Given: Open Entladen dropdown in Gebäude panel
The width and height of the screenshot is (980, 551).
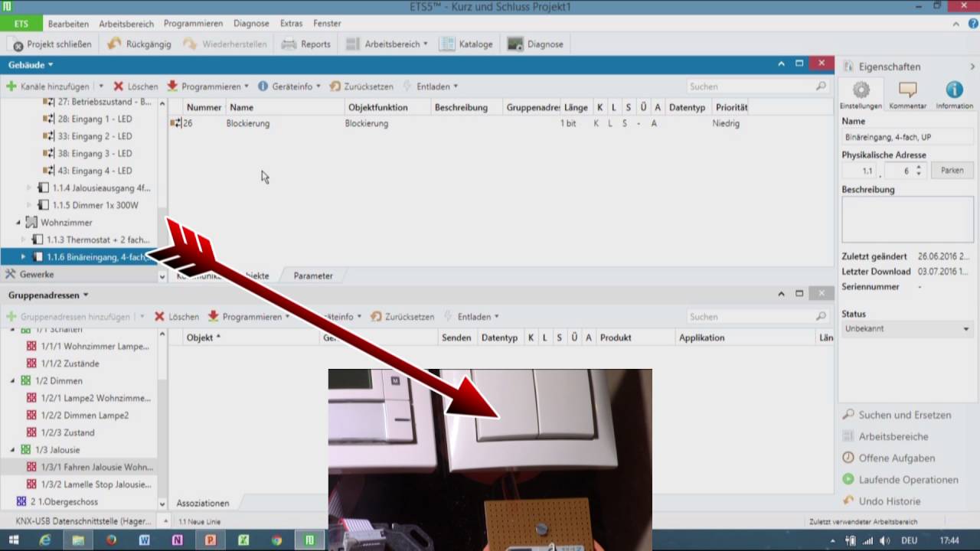Looking at the screenshot, I should [x=430, y=86].
